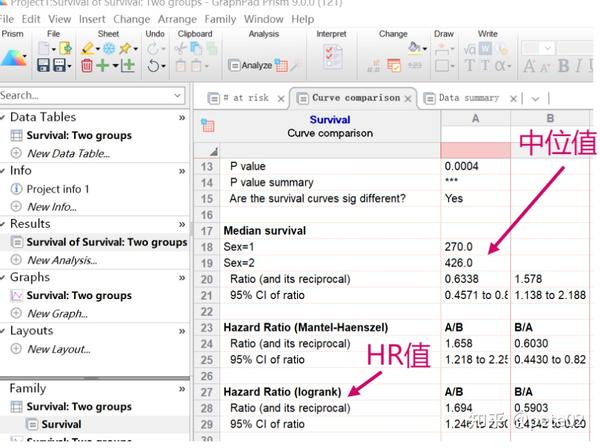Image resolution: width=600 pixels, height=448 pixels.
Task: Open the Insert menu
Action: point(92,19)
